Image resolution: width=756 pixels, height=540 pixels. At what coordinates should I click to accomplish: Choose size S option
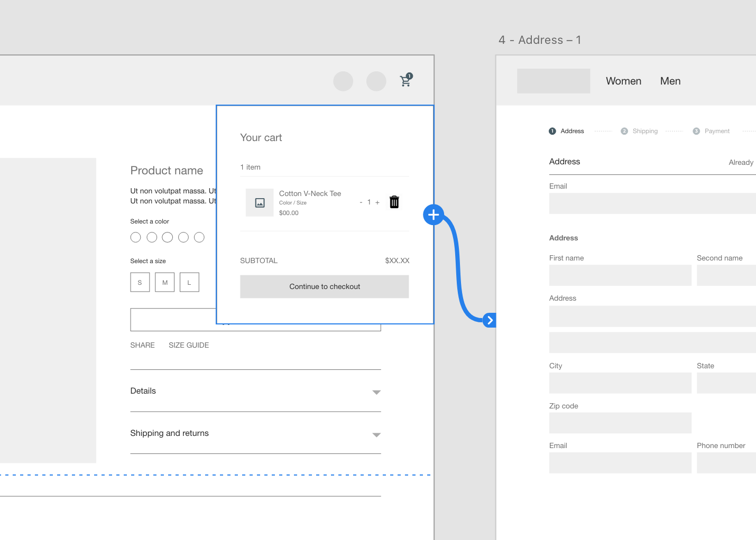click(140, 282)
